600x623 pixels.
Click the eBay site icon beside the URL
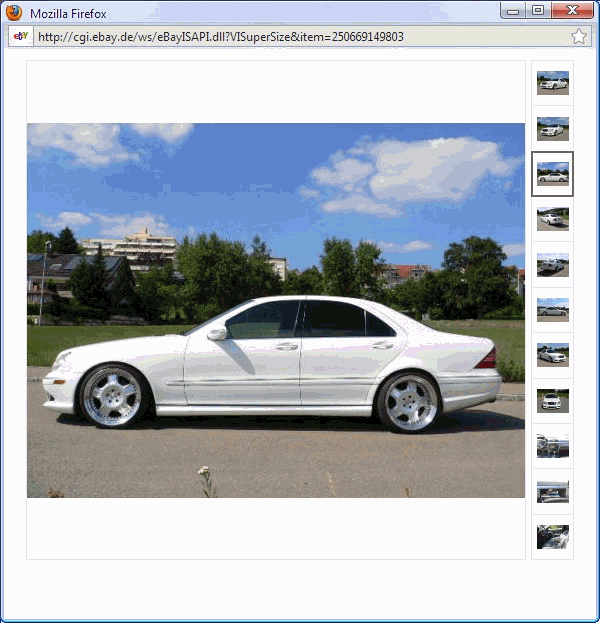21,37
